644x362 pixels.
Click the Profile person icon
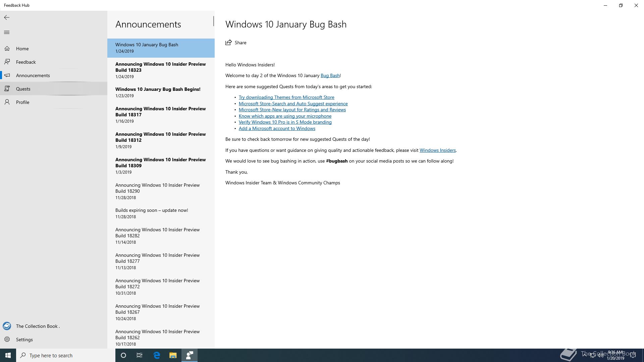pos(7,102)
